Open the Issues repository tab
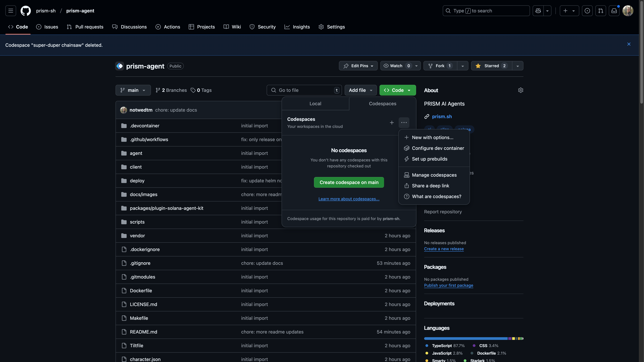The image size is (644, 362). (47, 27)
